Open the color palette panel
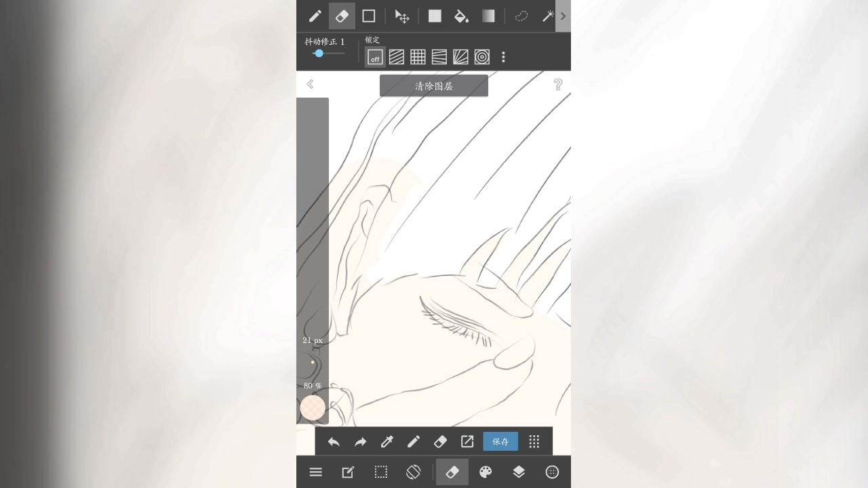868x488 pixels. coord(486,472)
